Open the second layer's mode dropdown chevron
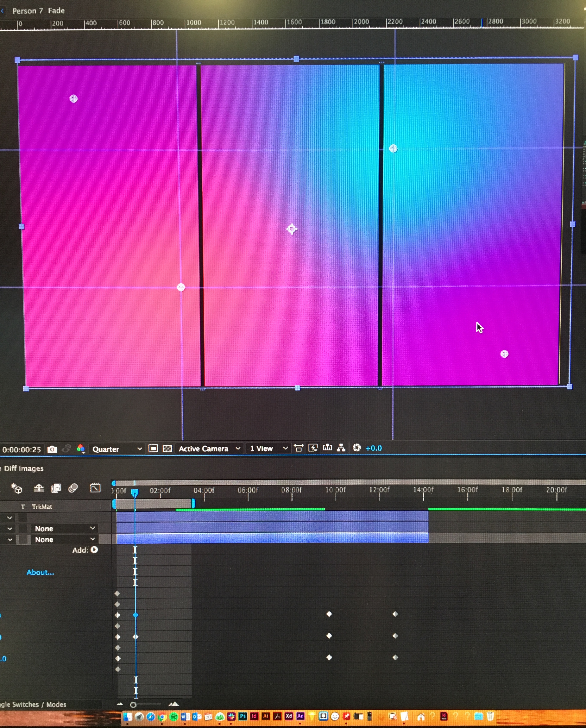This screenshot has height=728, width=586. [x=10, y=528]
